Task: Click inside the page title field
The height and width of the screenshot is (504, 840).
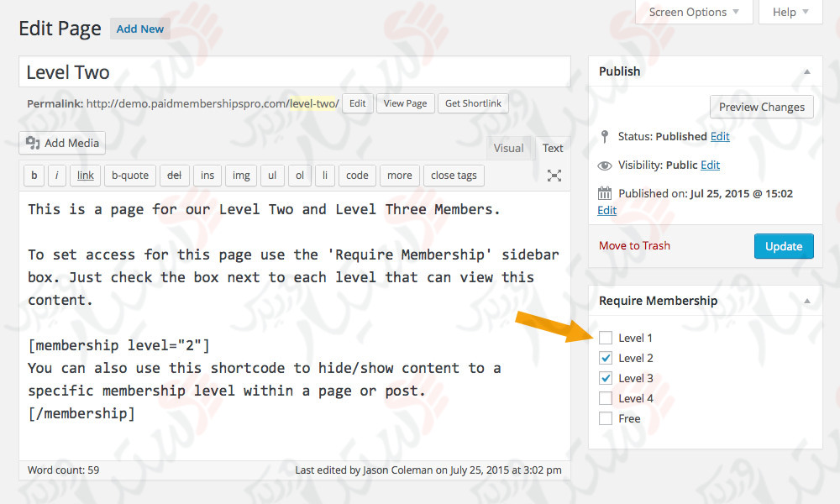Action: point(294,72)
